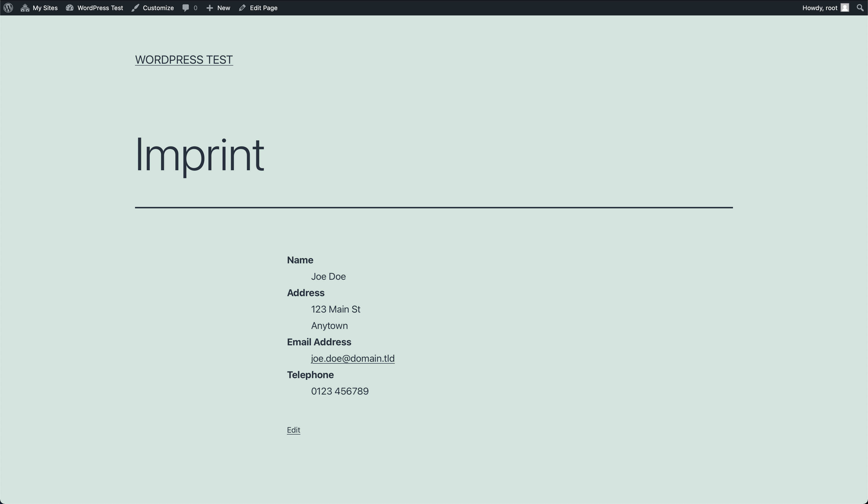Click the Edit Page text in admin bar

tap(264, 8)
